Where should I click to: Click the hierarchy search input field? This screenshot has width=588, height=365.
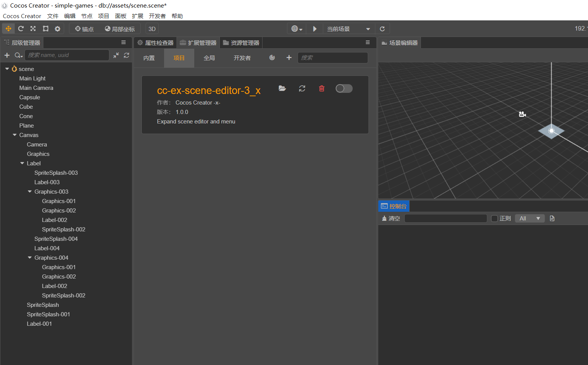coord(67,55)
